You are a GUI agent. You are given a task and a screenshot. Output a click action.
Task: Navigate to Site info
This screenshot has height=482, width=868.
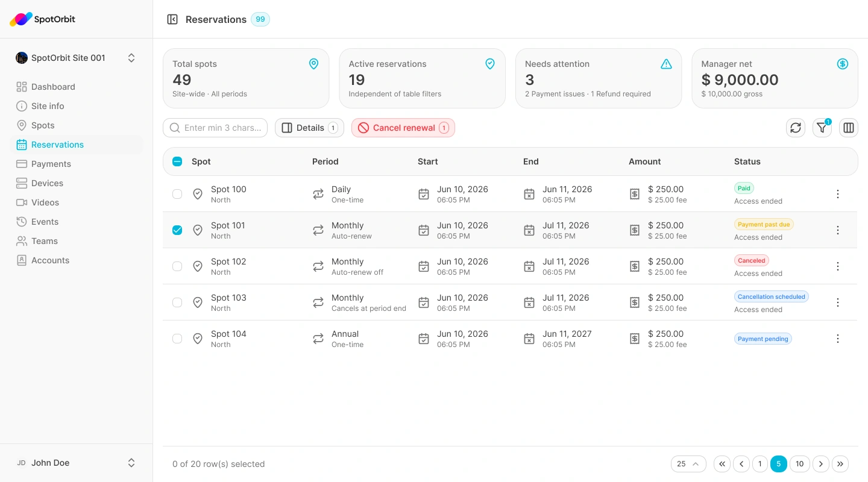[76, 106]
